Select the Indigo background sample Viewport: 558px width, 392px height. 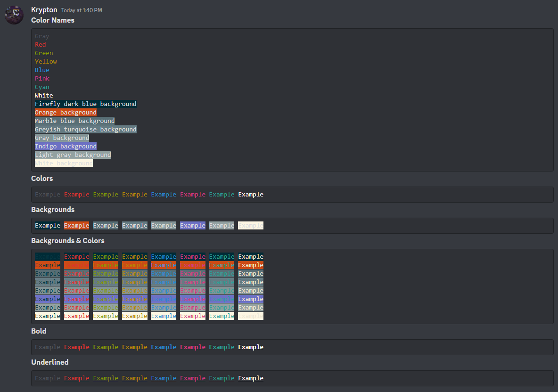66,146
